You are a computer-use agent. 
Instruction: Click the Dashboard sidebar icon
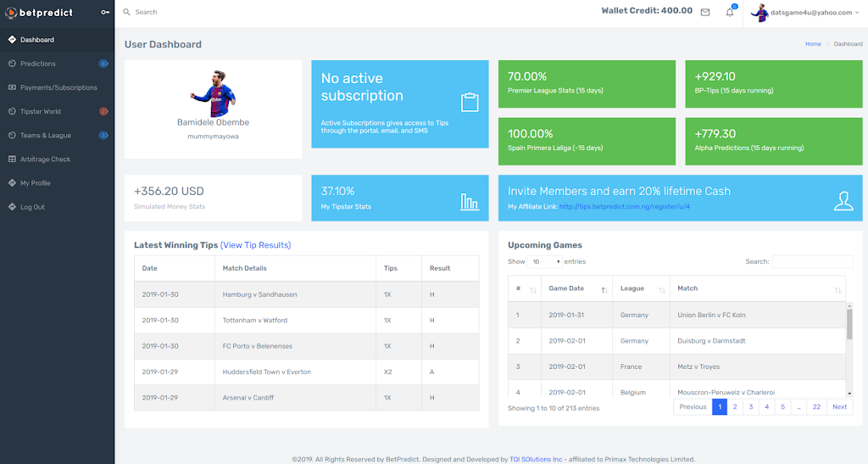12,39
